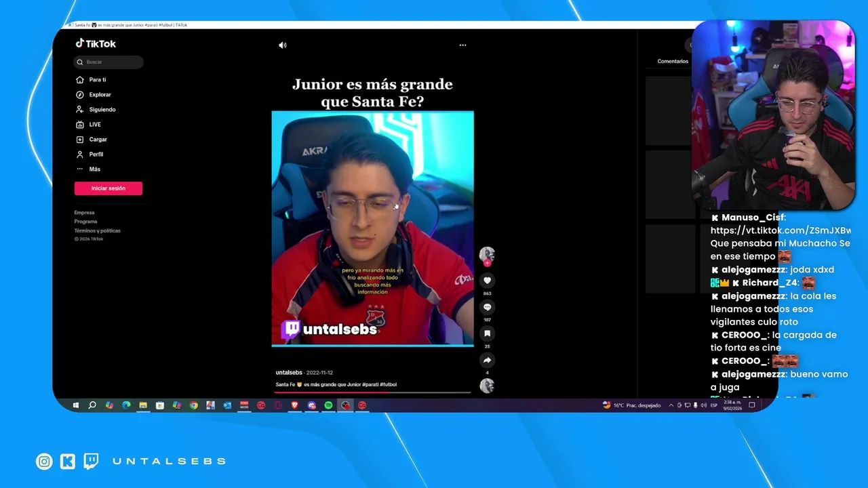
Task: Open File Explorer from taskbar
Action: pyautogui.click(x=143, y=405)
